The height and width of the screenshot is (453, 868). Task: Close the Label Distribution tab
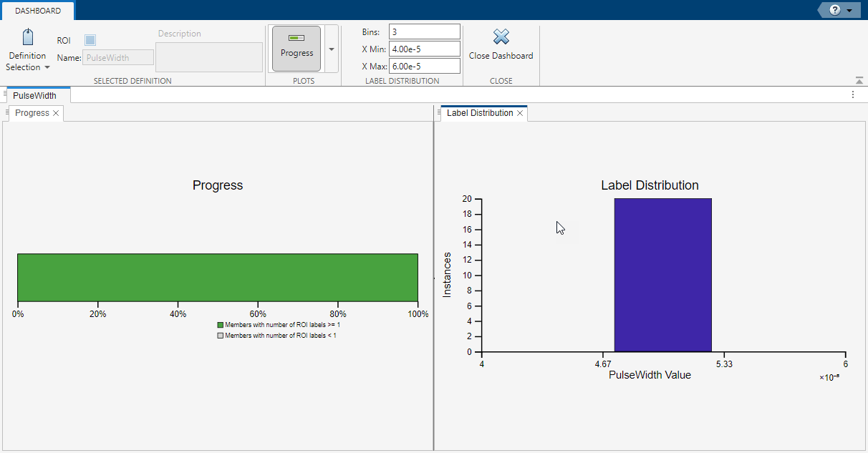(521, 113)
